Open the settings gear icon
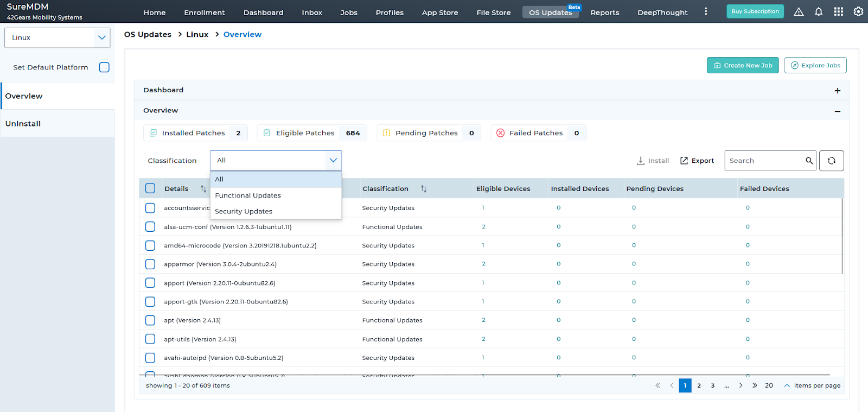Screen dimensions: 868x412 tap(858, 12)
